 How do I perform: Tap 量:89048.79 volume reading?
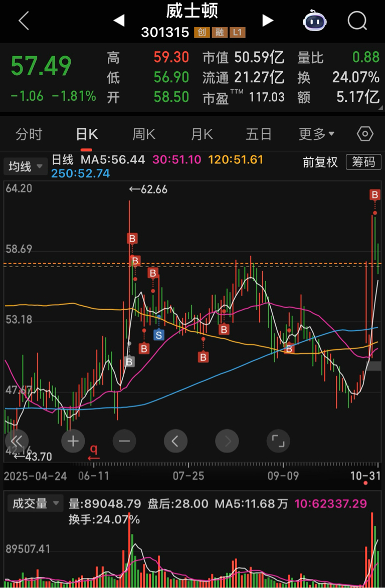pyautogui.click(x=105, y=504)
